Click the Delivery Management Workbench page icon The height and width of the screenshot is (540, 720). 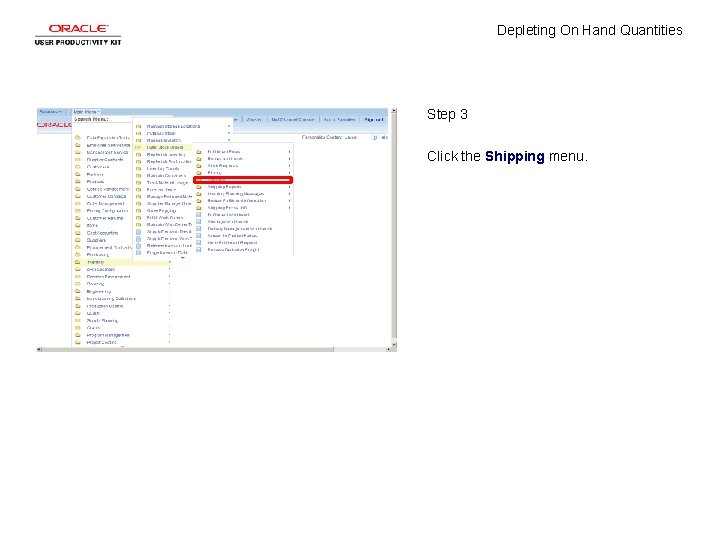199,228
